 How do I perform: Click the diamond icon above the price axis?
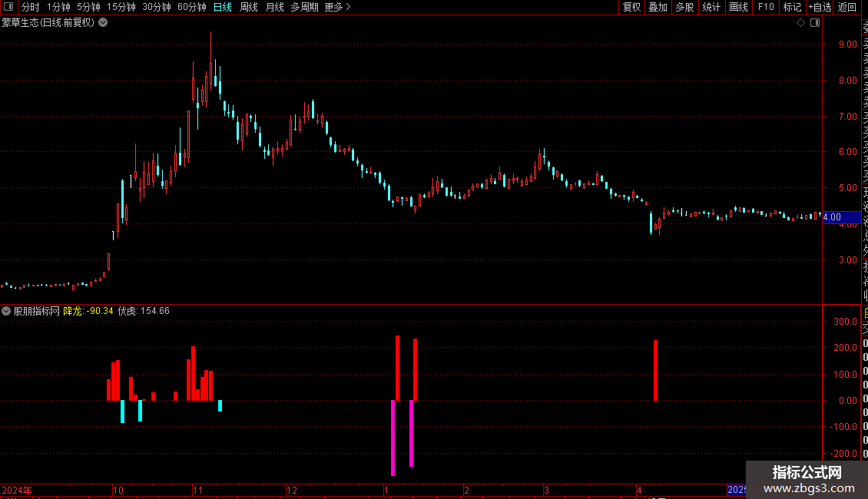800,23
